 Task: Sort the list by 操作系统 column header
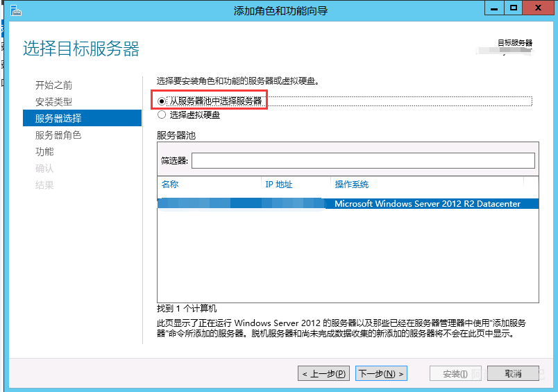click(425, 185)
